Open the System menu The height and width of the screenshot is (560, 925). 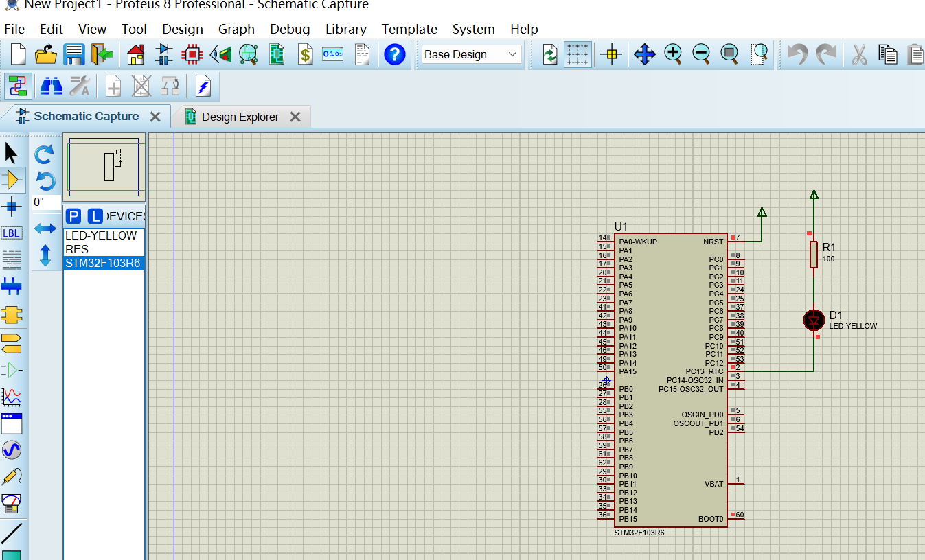(x=473, y=29)
